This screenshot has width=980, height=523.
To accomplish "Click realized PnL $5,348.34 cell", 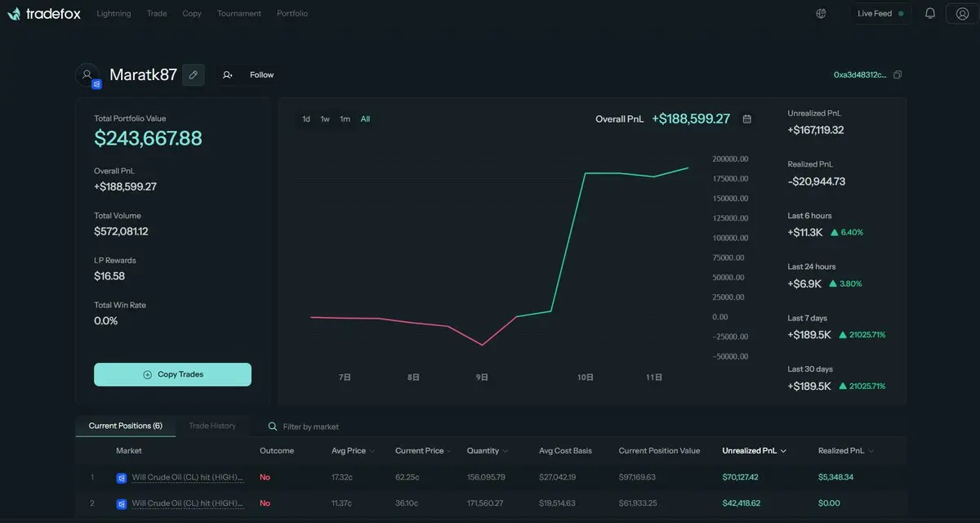I will coord(835,477).
